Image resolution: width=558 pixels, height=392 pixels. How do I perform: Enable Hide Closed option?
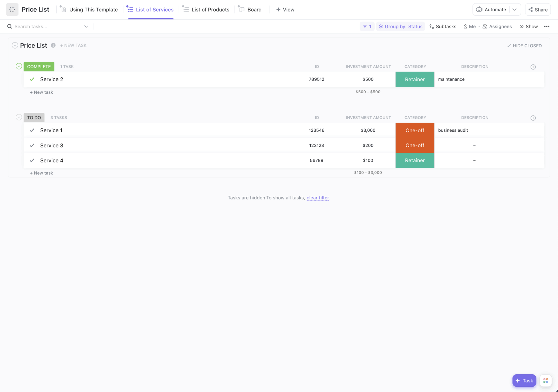(524, 46)
